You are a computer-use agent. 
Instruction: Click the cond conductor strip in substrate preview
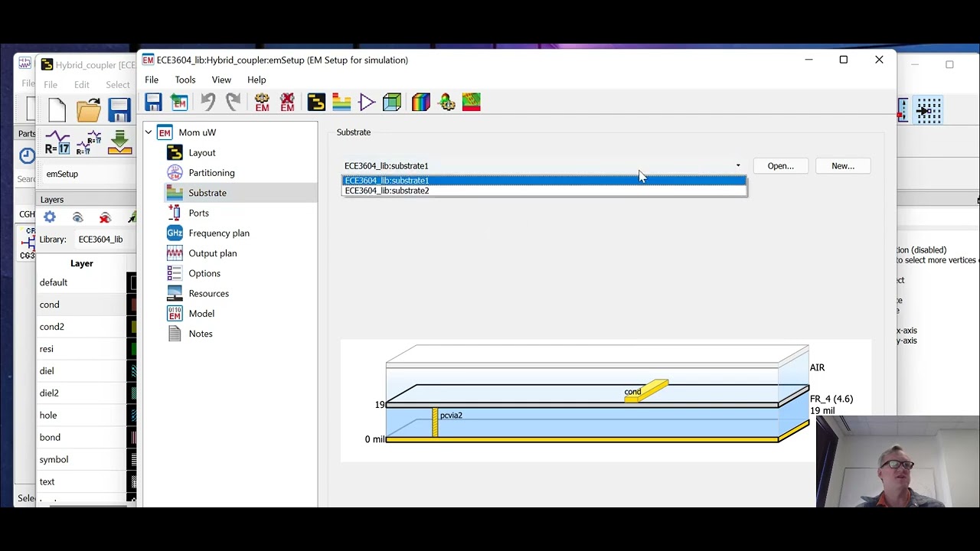pos(648,391)
